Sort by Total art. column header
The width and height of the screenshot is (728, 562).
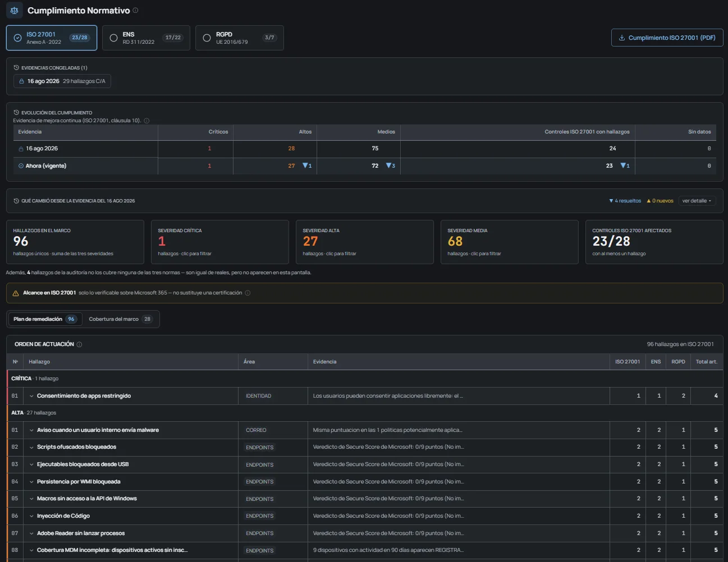click(707, 362)
